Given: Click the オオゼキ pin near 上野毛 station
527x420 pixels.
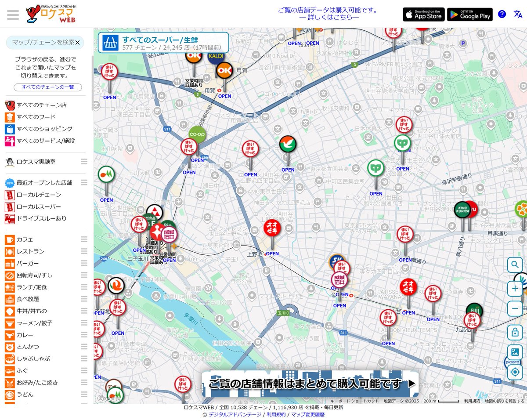Looking at the screenshot, I should click(x=272, y=228).
